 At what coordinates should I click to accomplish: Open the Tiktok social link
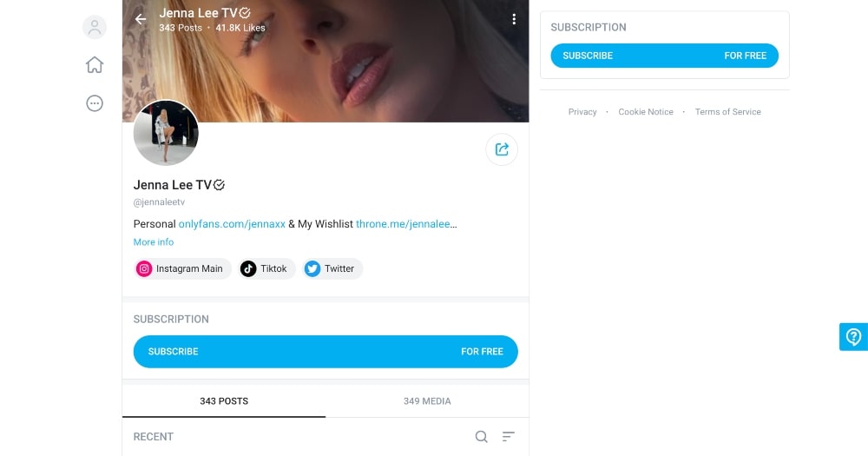coord(265,269)
